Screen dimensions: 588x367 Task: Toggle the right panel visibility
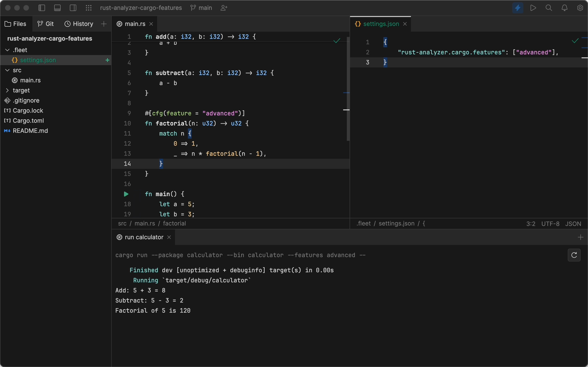pyautogui.click(x=73, y=8)
